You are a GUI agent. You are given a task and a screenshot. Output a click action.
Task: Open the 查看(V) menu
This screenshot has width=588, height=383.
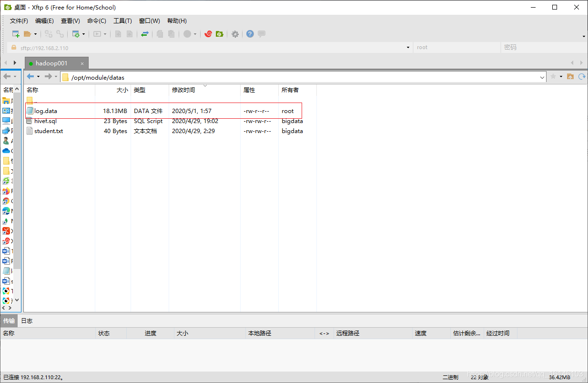pos(71,21)
